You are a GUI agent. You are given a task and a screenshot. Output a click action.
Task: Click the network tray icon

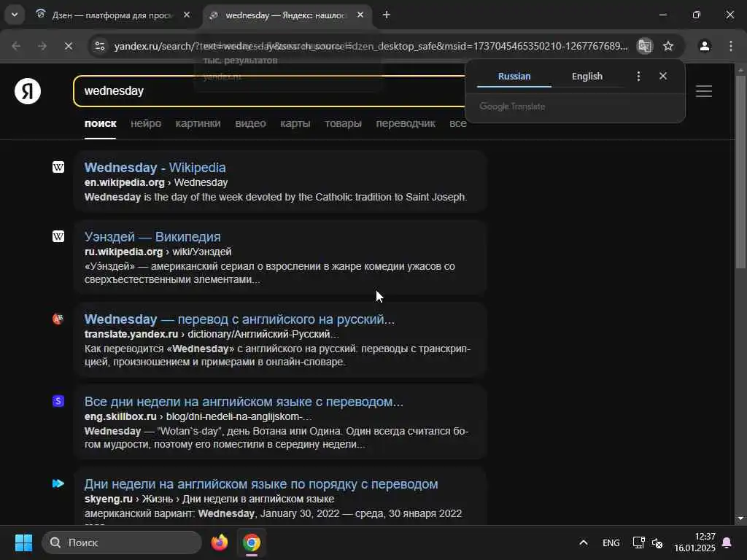[638, 542]
